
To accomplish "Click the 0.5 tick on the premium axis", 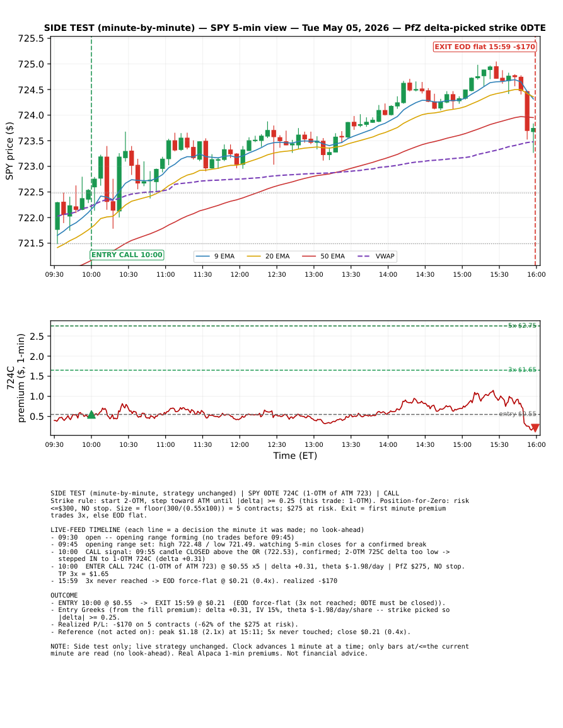I will 37,417.
